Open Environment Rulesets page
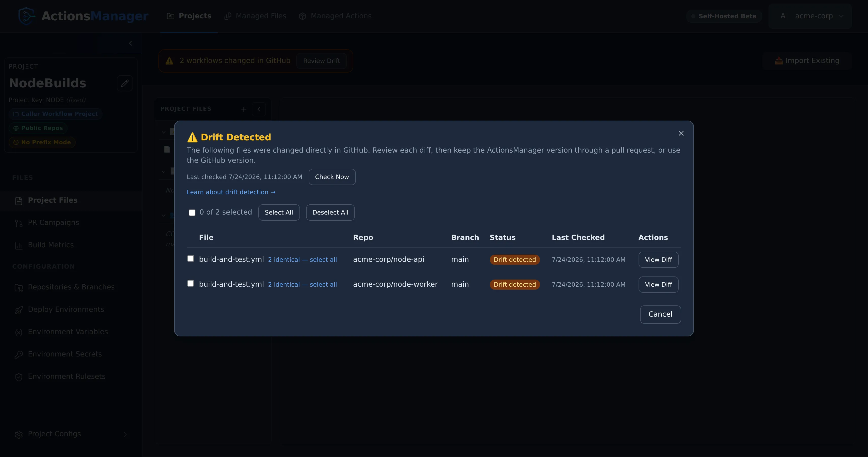Image resolution: width=868 pixels, height=457 pixels. point(71,377)
